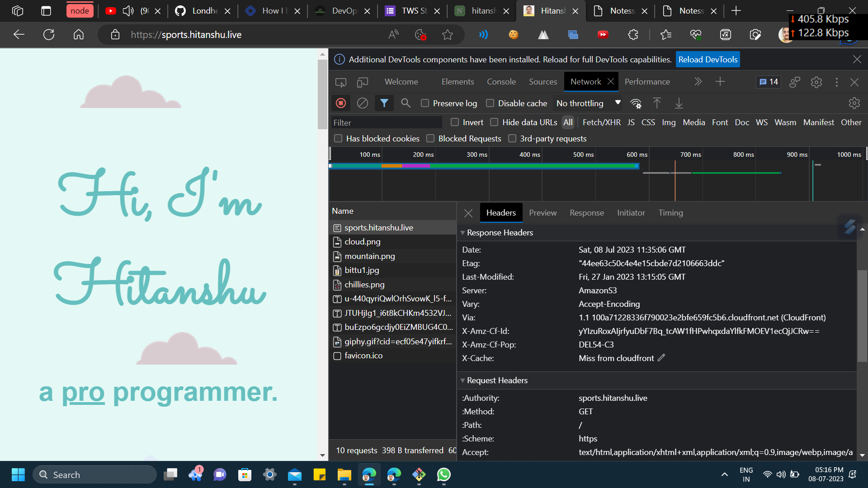Screen dimensions: 868x488
Task: Open WhatsApp from the taskbar
Action: click(444, 475)
